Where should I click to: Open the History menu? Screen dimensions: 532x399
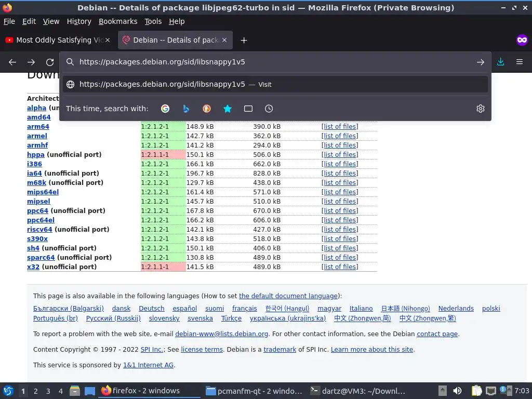pyautogui.click(x=79, y=21)
